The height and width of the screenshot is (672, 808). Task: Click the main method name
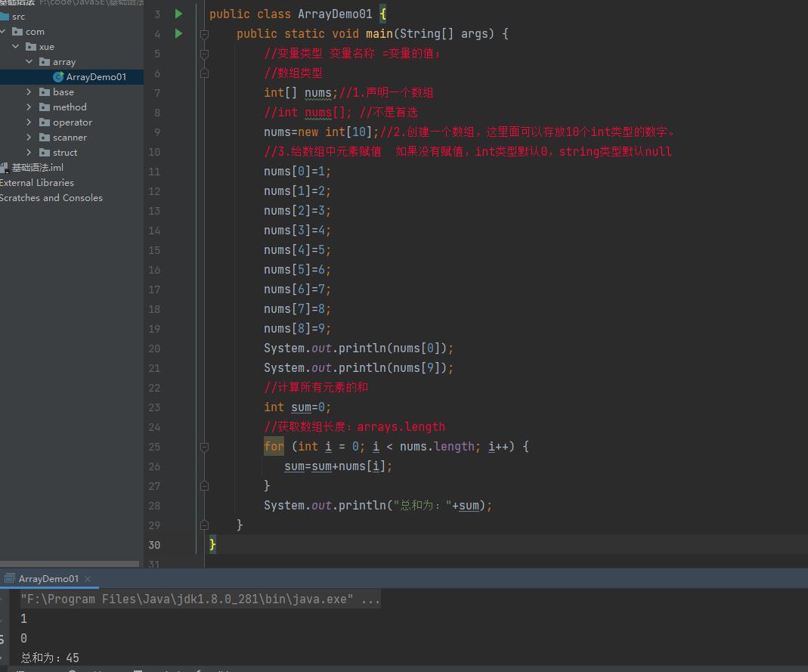click(x=379, y=33)
